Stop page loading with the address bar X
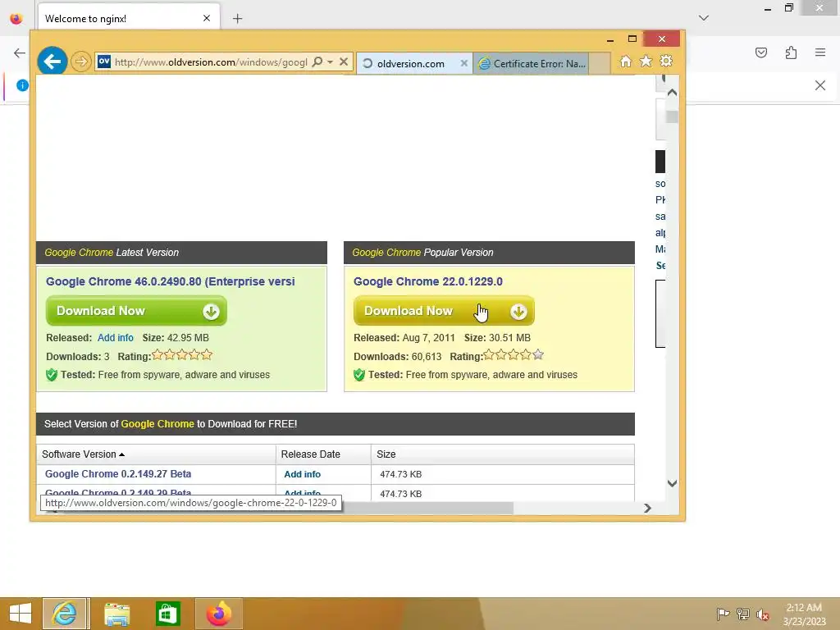 (344, 62)
